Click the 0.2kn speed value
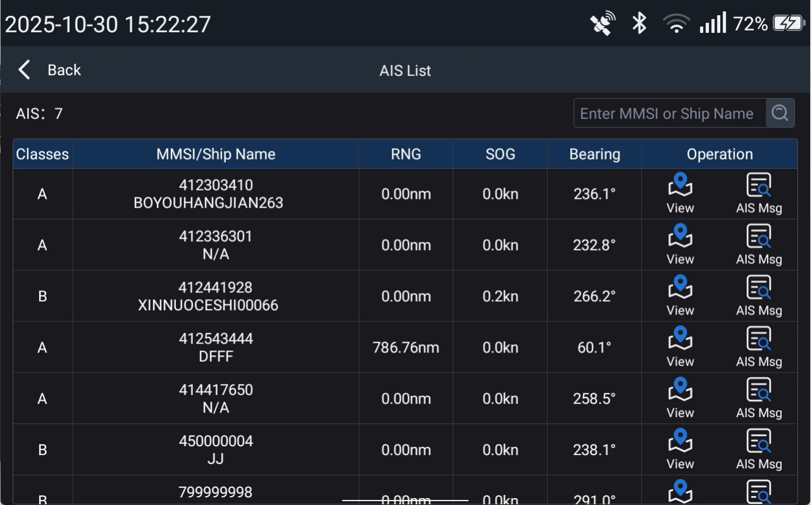812x505 pixels. [500, 296]
